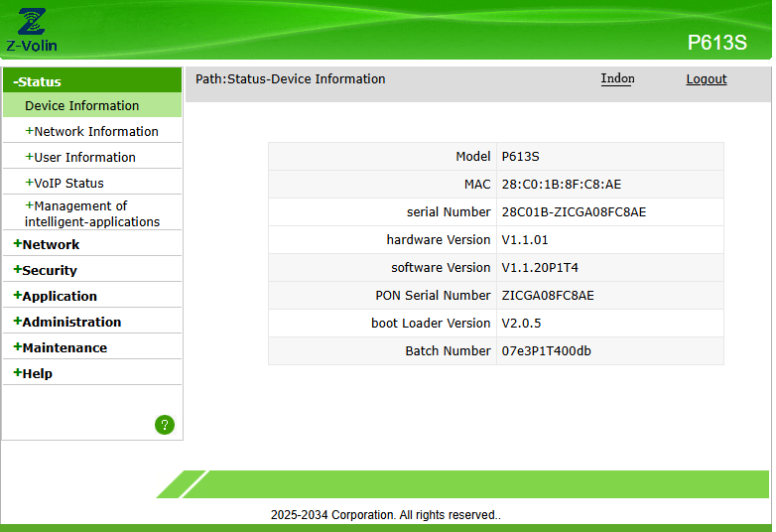Click the Path:Status-Device Information breadcrumb
Screen dimensions: 776x532
point(290,79)
